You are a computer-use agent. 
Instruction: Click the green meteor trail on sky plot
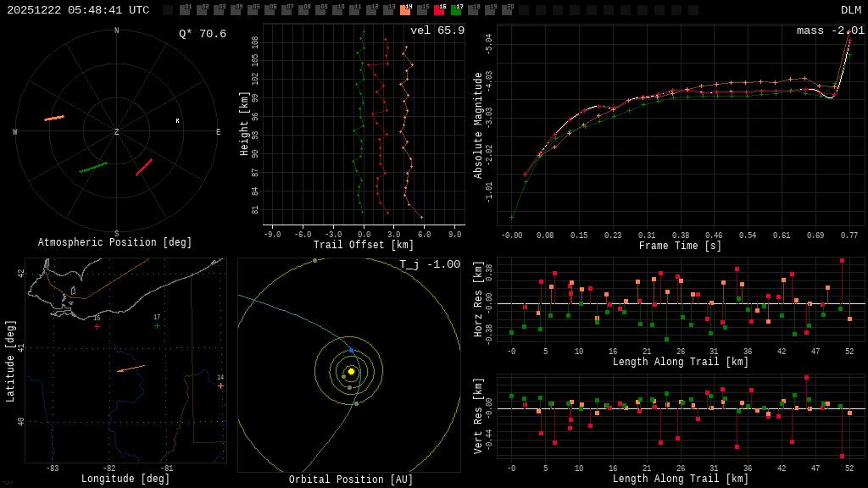93,167
